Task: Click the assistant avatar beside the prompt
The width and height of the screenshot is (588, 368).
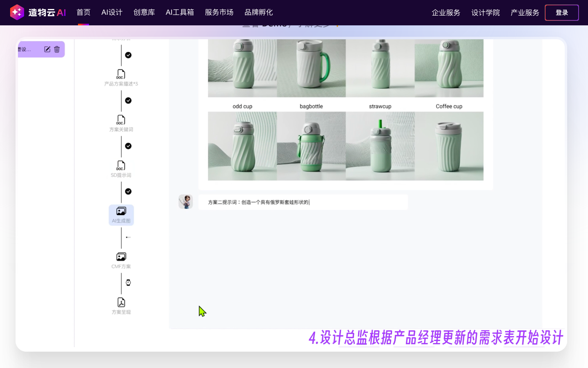Action: [186, 202]
